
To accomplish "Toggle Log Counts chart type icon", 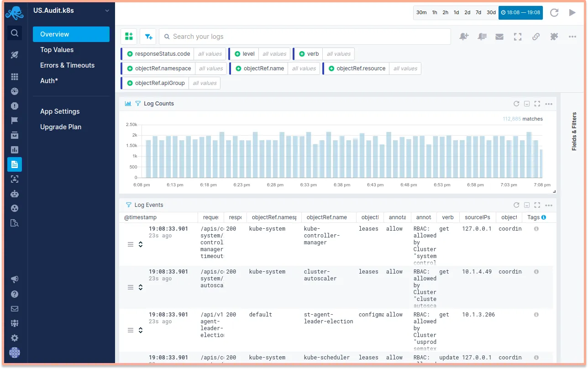I will (128, 104).
